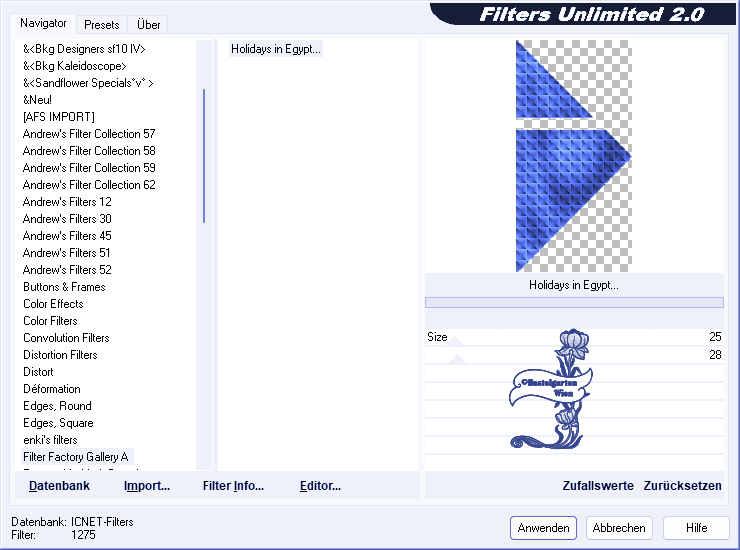The image size is (740, 550).
Task: Click the category list scrollbar
Action: [204, 156]
